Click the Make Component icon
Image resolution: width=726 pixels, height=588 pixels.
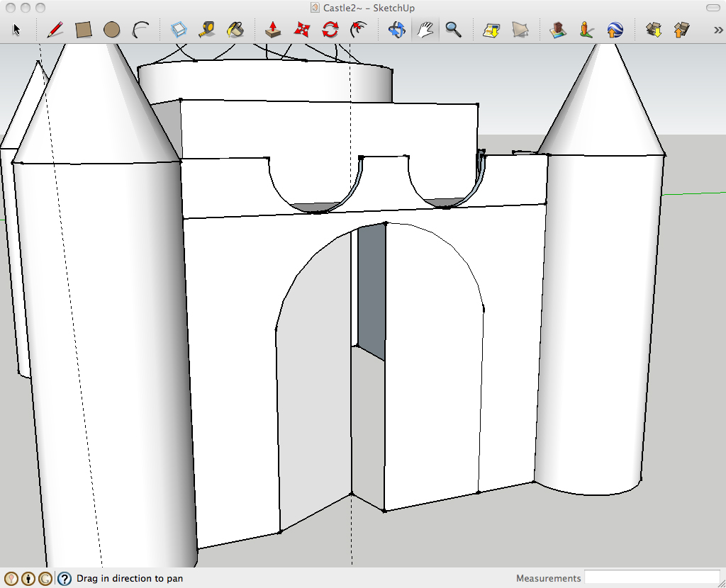(x=179, y=30)
